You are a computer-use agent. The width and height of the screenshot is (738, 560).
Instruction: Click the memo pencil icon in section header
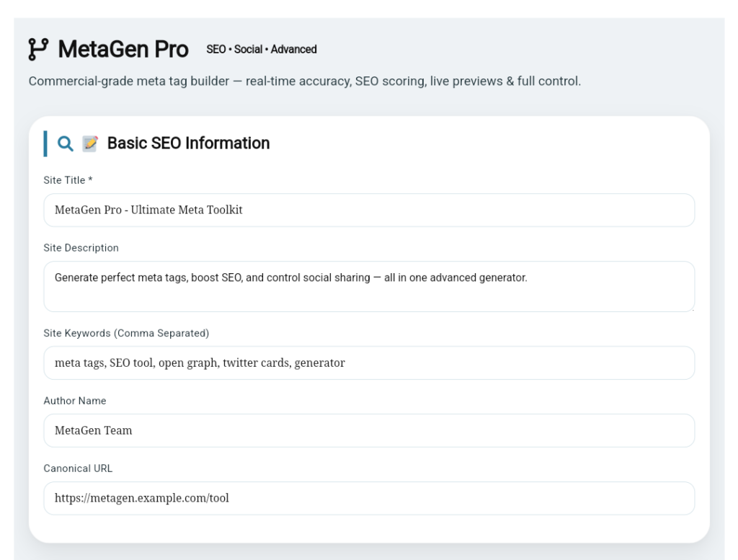tap(90, 143)
